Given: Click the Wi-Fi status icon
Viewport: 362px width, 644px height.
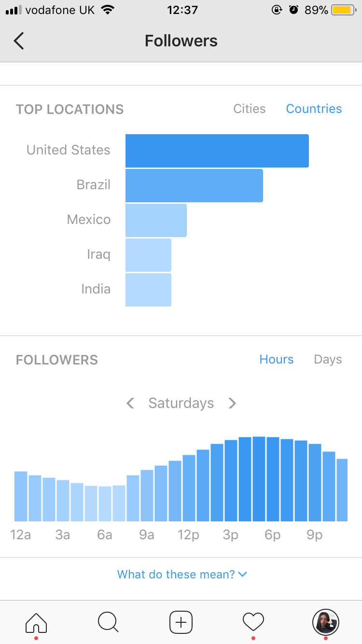Looking at the screenshot, I should click(x=108, y=10).
